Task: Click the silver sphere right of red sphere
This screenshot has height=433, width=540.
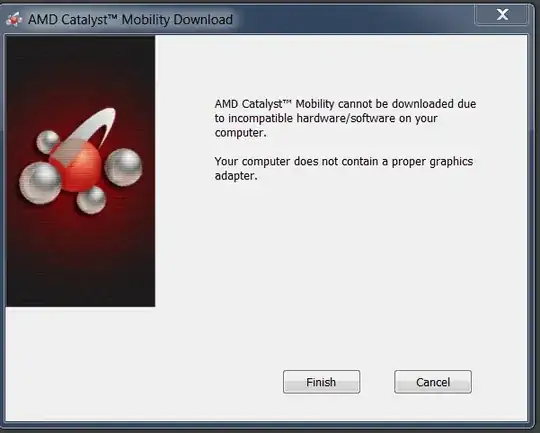Action: [123, 167]
